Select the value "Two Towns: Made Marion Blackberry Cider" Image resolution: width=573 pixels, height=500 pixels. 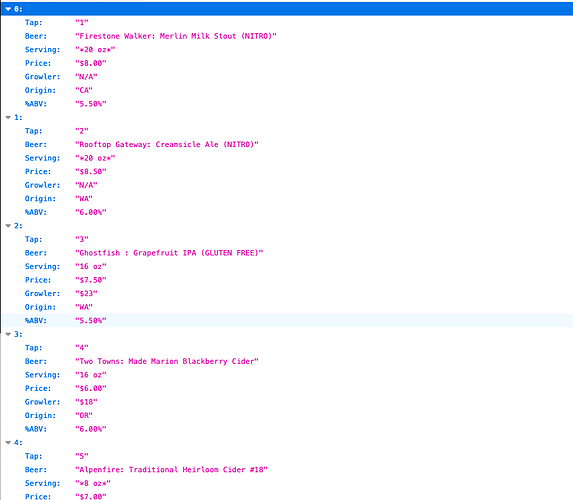coord(167,361)
